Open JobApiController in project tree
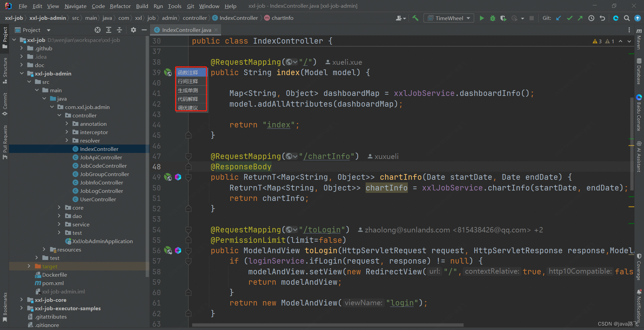The height and width of the screenshot is (330, 644). coord(101,157)
